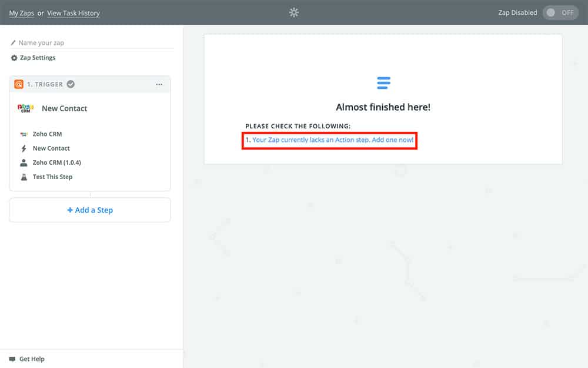Click the flask icon for Test This Step
588x368 pixels.
24,177
